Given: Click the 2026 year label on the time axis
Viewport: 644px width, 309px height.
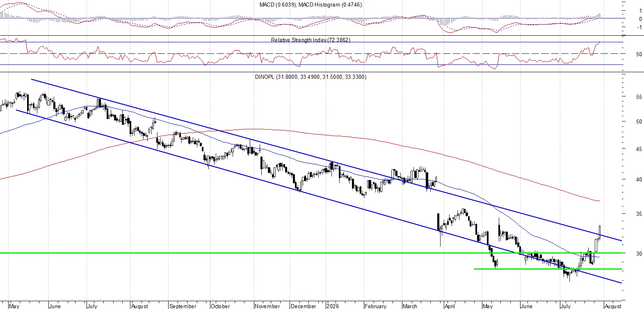Looking at the screenshot, I should [333, 306].
